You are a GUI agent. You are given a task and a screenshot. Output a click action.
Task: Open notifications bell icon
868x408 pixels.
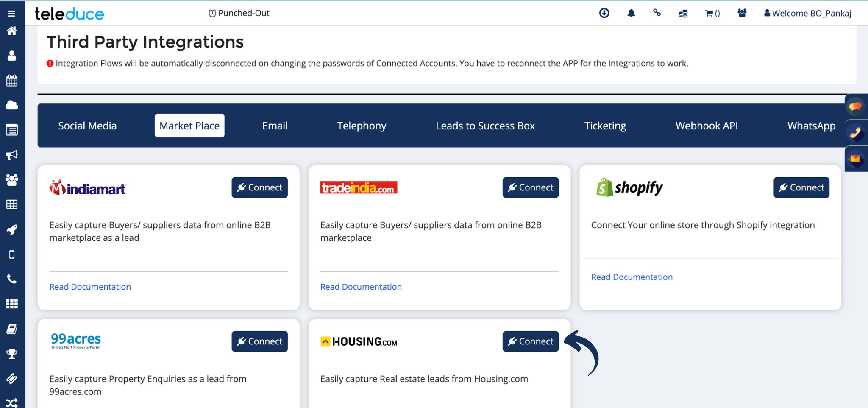tap(631, 13)
